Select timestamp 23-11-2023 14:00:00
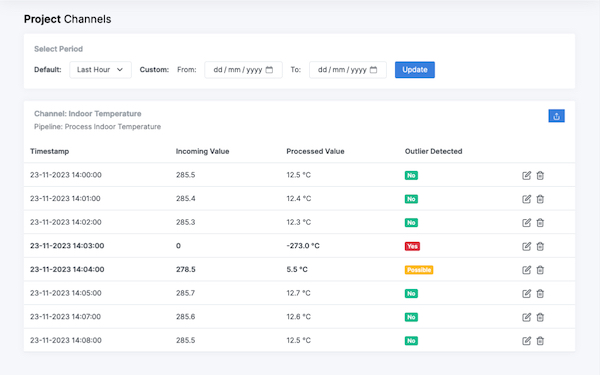 tap(66, 175)
